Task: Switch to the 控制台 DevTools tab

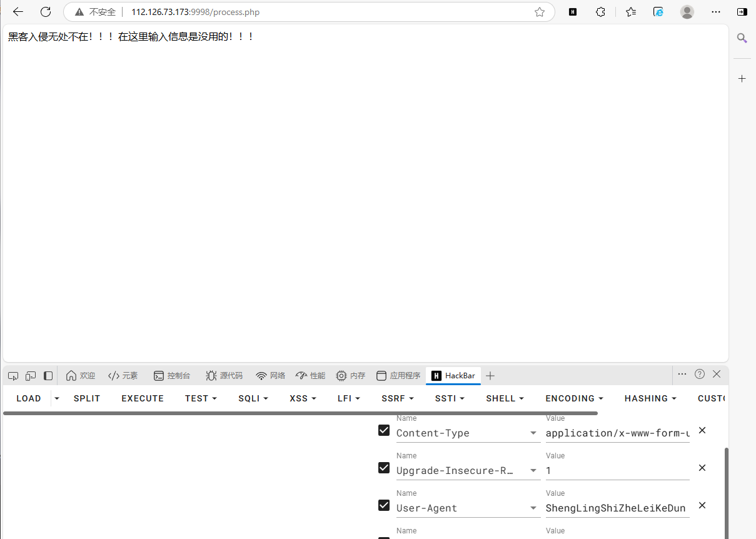Action: pos(172,376)
